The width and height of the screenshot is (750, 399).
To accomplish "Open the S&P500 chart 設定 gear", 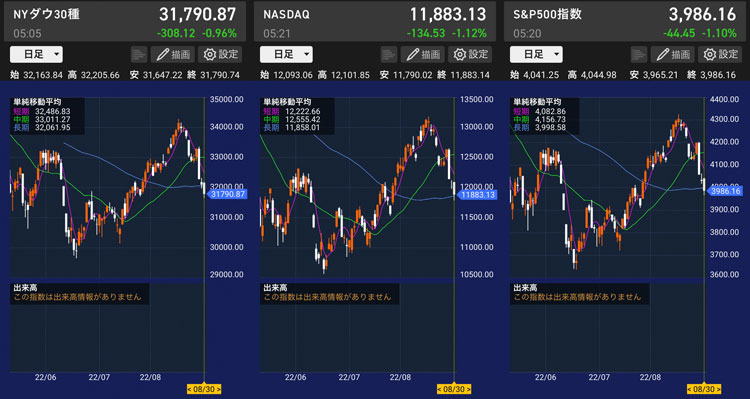I will tap(720, 55).
